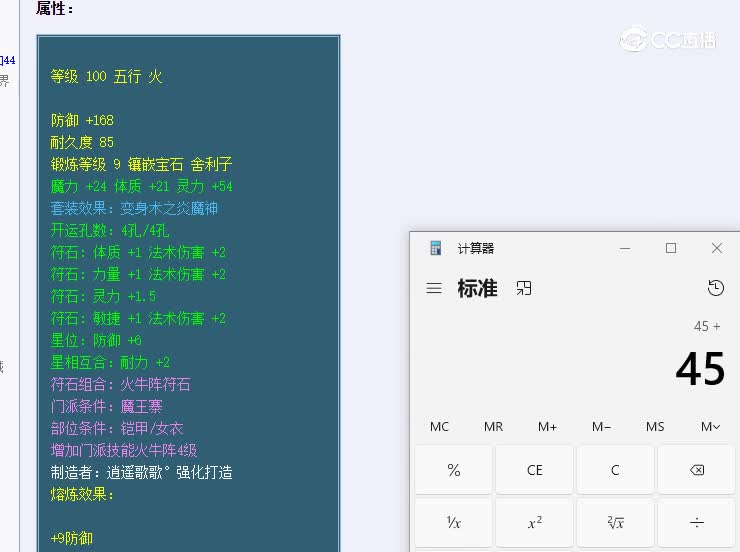Open the Calculator history panel
Image resolution: width=740 pixels, height=552 pixels.
point(715,288)
